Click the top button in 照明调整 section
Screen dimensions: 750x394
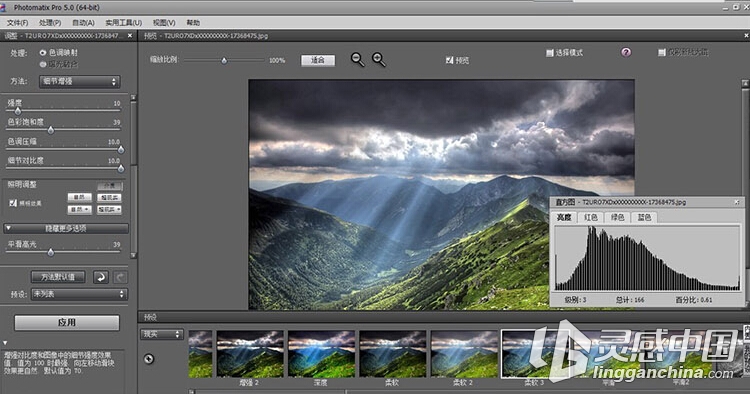point(110,186)
